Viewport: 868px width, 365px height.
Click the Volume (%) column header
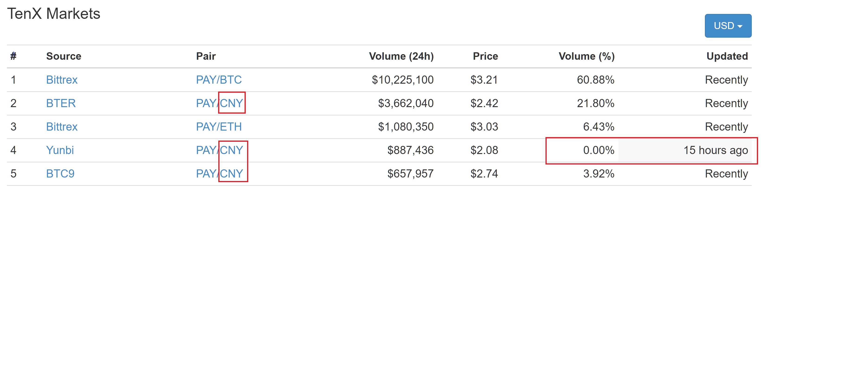pyautogui.click(x=587, y=56)
